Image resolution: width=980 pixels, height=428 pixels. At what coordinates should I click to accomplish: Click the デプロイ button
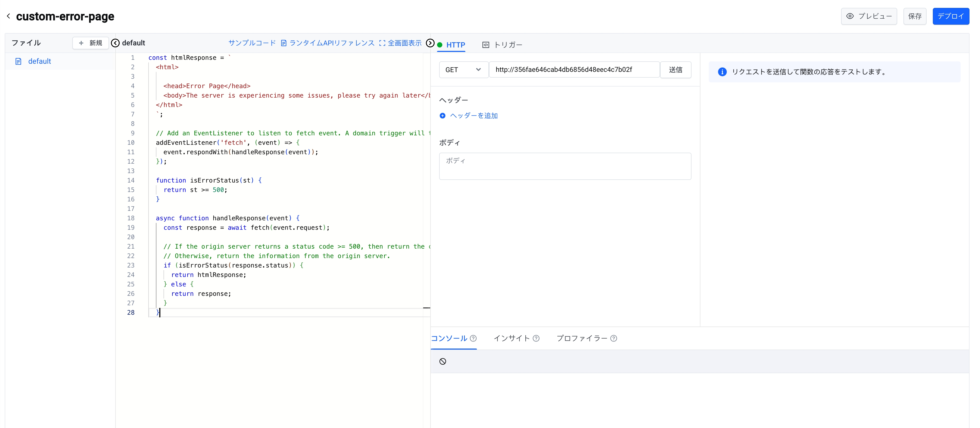pyautogui.click(x=951, y=16)
